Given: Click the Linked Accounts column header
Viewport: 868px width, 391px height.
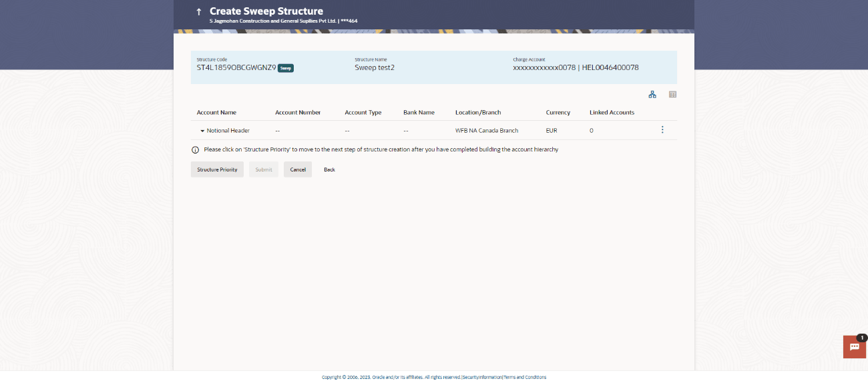Looking at the screenshot, I should click(612, 113).
